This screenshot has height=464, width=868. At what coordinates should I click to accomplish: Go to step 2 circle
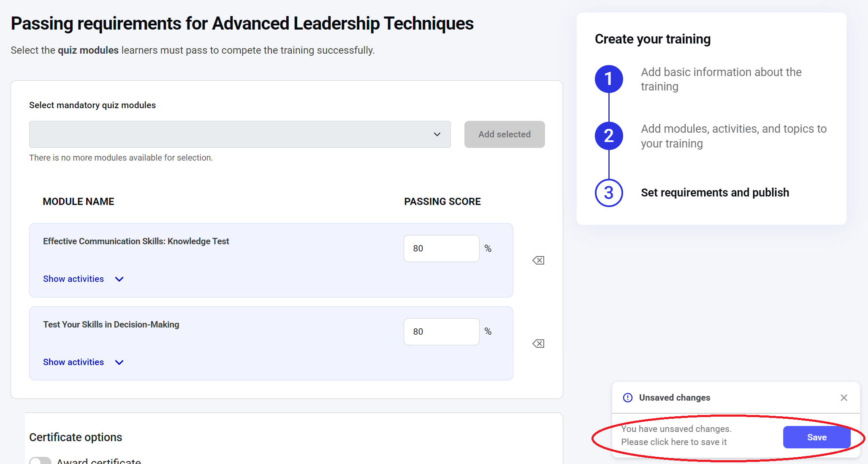pos(609,136)
